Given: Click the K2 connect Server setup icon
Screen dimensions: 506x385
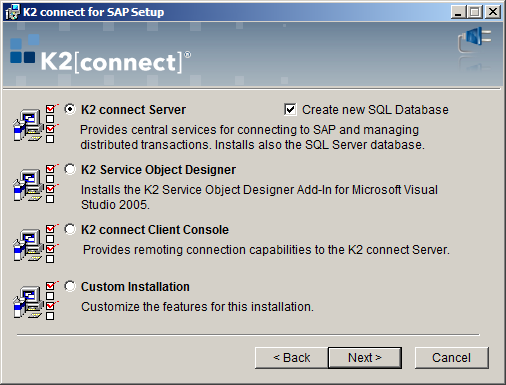Looking at the screenshot, I should pos(35,124).
